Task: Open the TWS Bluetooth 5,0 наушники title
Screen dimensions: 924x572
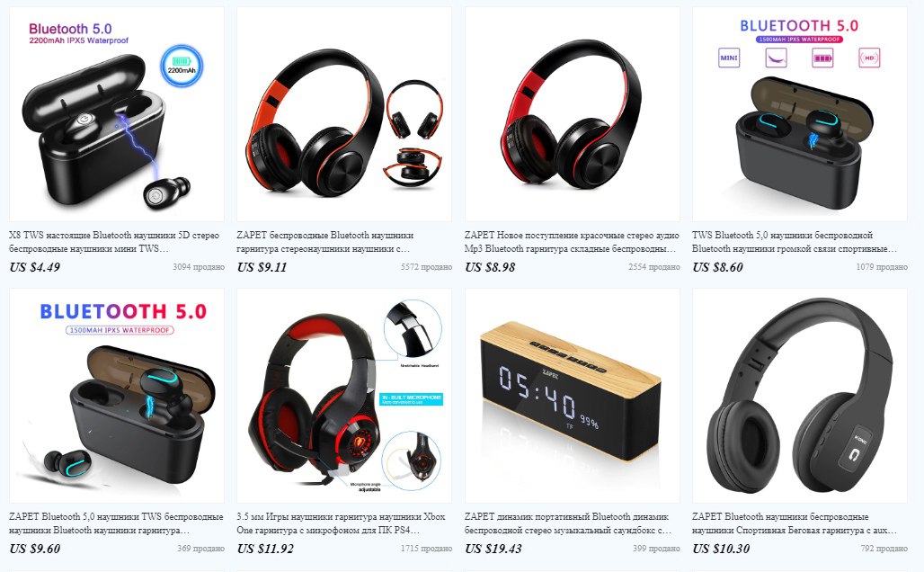Action: click(x=795, y=242)
